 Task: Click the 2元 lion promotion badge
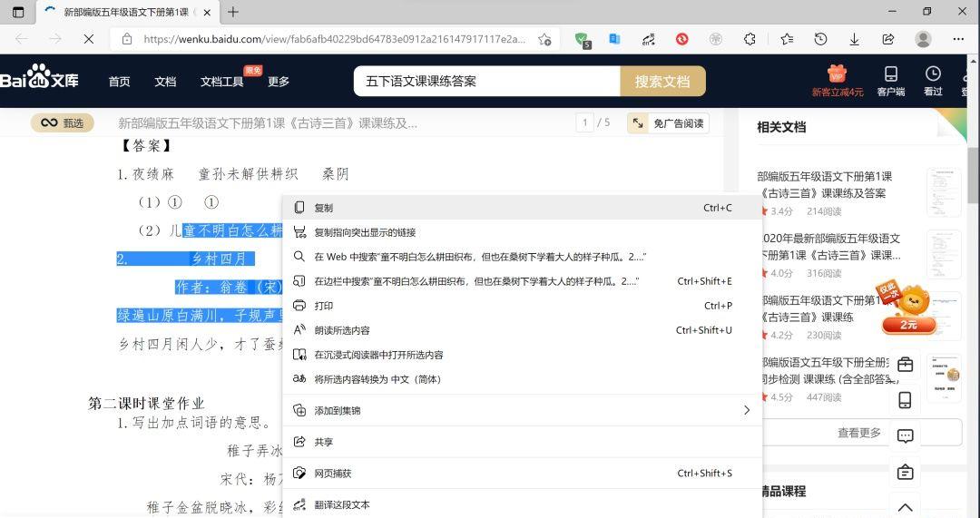pos(909,308)
